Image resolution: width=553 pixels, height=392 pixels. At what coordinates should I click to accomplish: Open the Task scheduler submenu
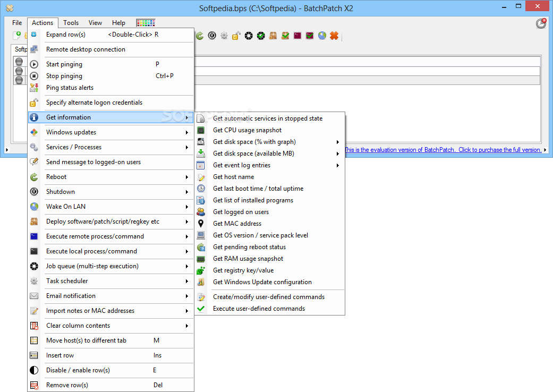[x=110, y=281]
